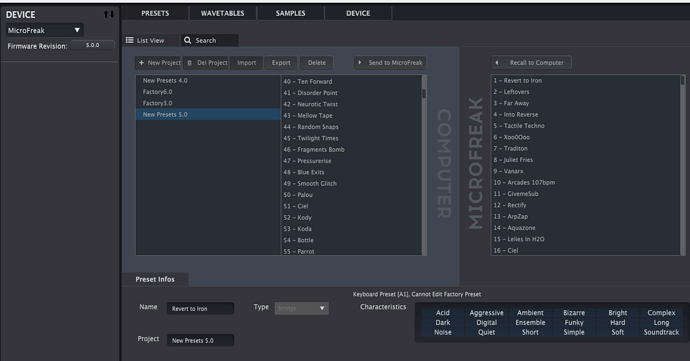This screenshot has width=690, height=361.
Task: Click the arrow icon on Recall to Computer
Action: coord(497,63)
